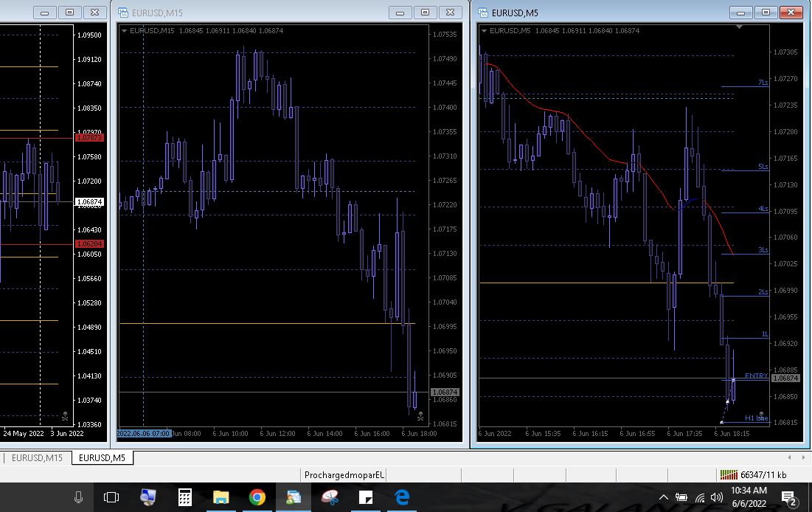Click the chart shift marker atop M5 chart
This screenshot has width=812, height=512.
(739, 27)
